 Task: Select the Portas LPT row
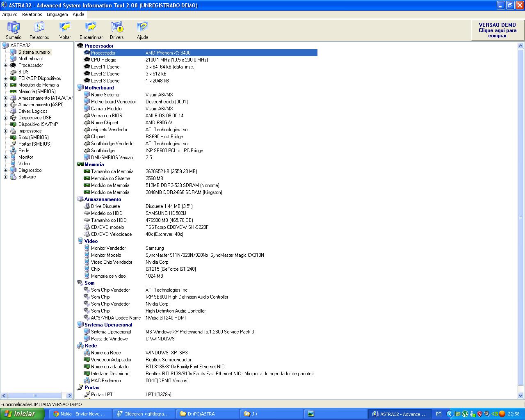click(200, 395)
